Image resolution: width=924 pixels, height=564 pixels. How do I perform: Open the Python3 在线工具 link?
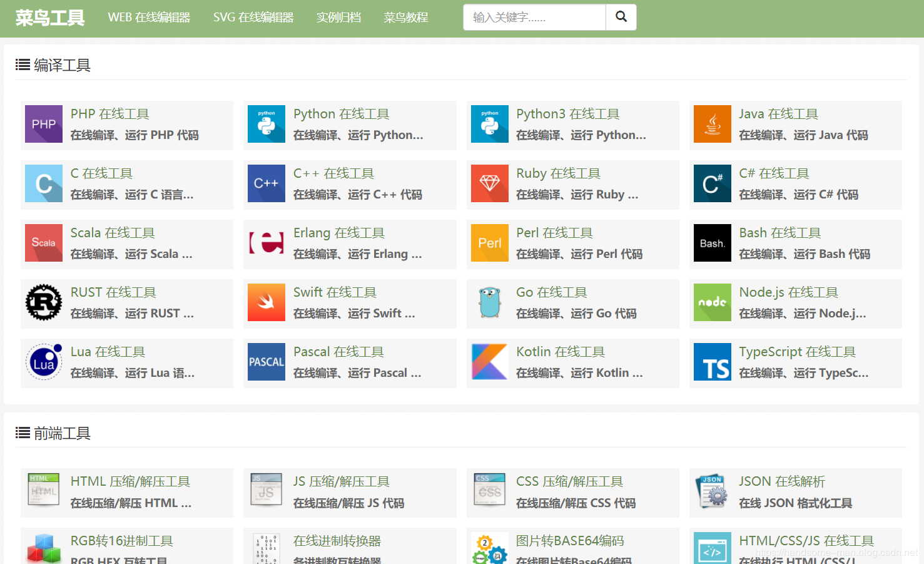pyautogui.click(x=567, y=114)
